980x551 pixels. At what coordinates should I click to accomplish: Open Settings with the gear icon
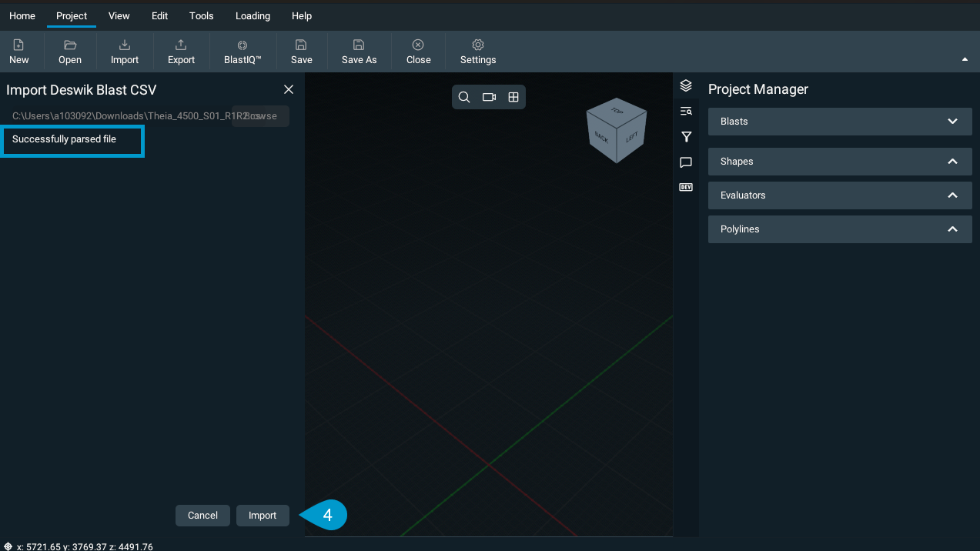478,52
